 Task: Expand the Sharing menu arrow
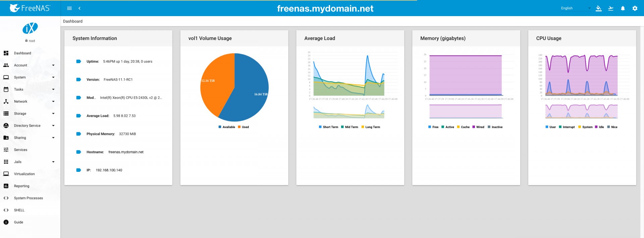pyautogui.click(x=53, y=138)
